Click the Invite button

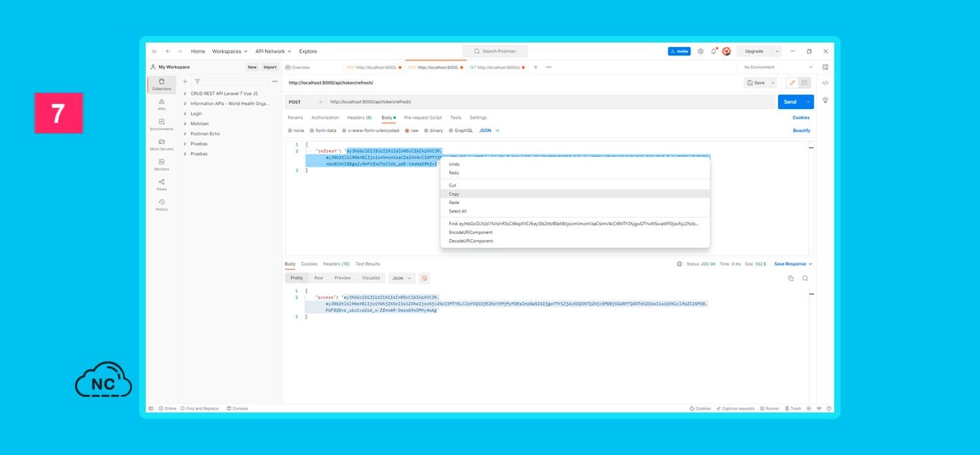(679, 51)
